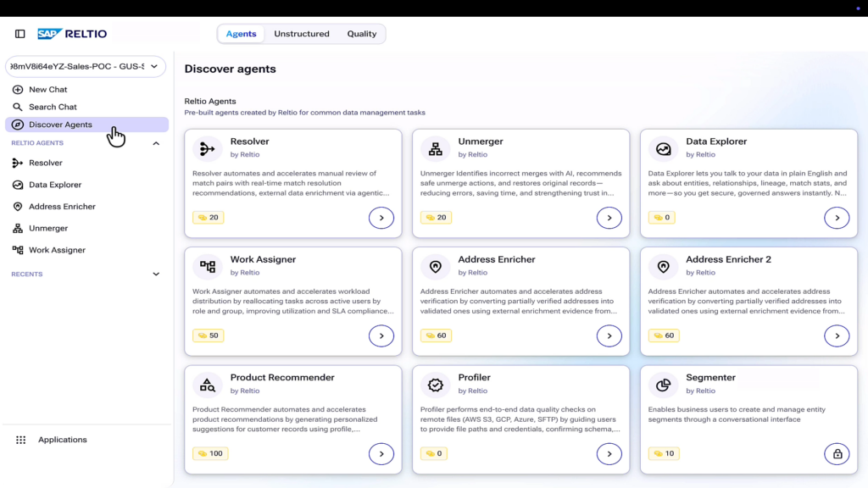
Task: Collapse the Reltio Agents section
Action: [x=156, y=143]
